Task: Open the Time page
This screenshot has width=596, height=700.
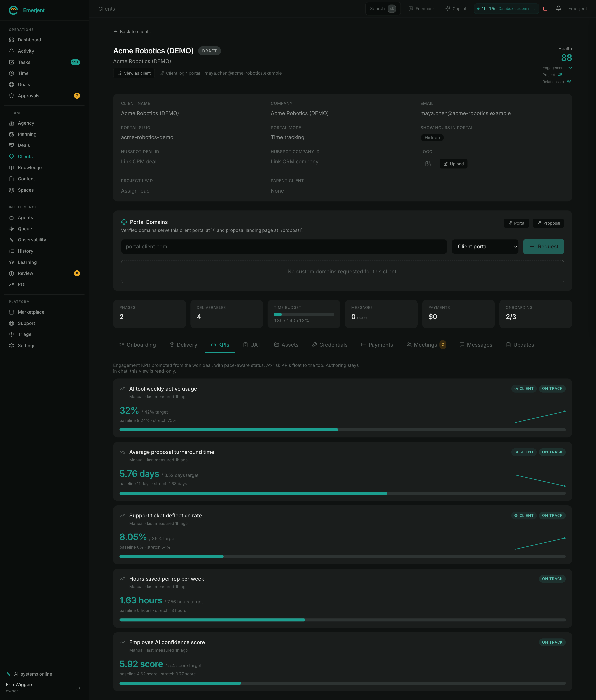Action: point(44,73)
